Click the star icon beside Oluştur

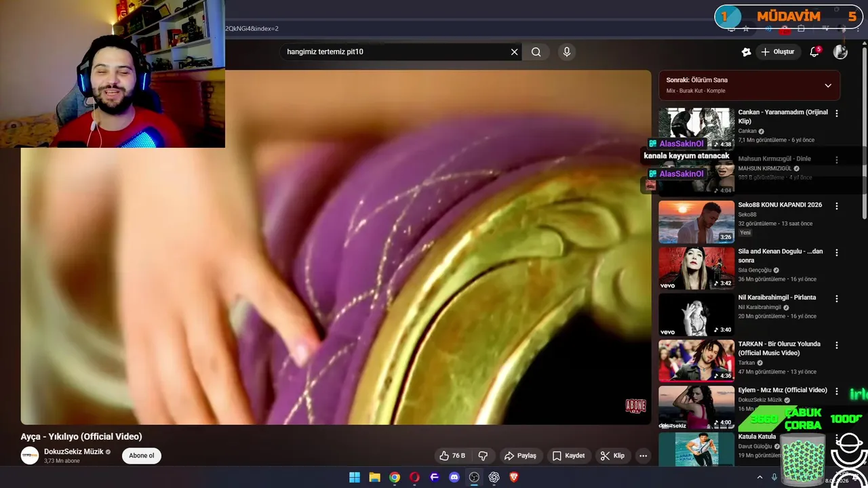[746, 52]
